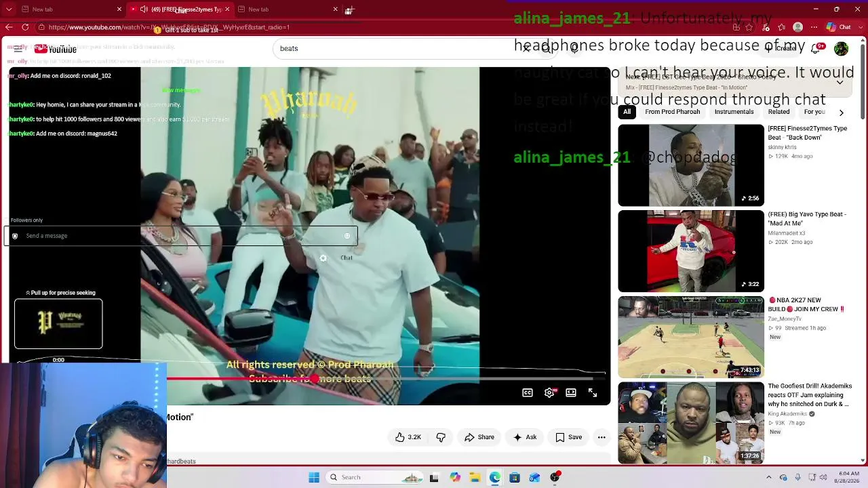Viewport: 868px width, 488px height.
Task: Open chat settings gear near Chat button
Action: (323, 258)
